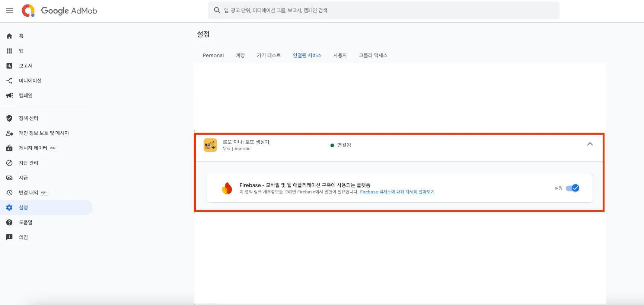Open the 사용자 tab
The height and width of the screenshot is (305, 644).
(x=340, y=55)
